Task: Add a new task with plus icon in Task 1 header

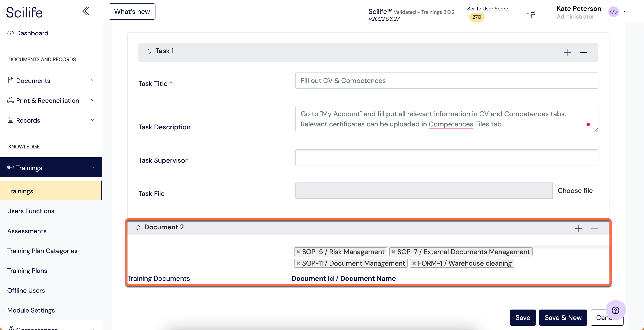Action: click(x=567, y=52)
